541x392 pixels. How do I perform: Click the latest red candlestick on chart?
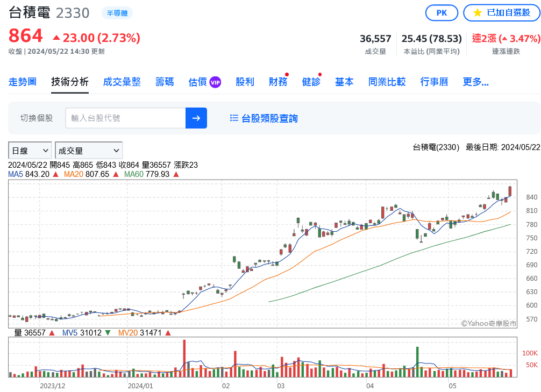[510, 192]
